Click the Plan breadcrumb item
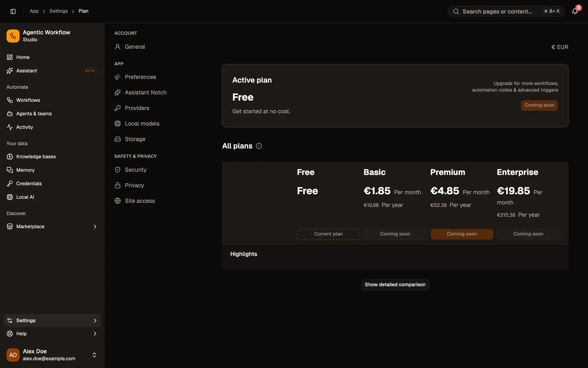This screenshot has width=588, height=368. tap(83, 11)
